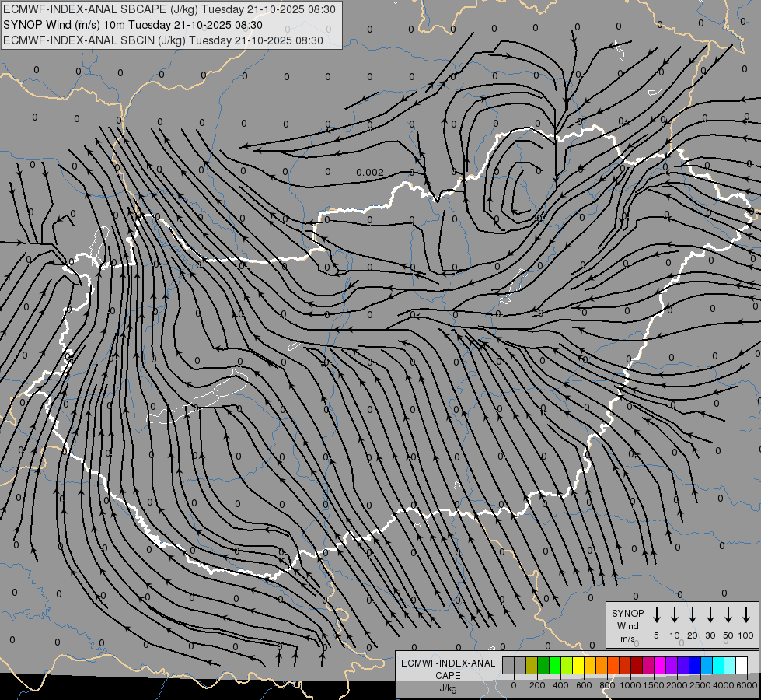Image resolution: width=761 pixels, height=700 pixels.
Task: Click the 800 tick label on color scale
Action: point(607,685)
